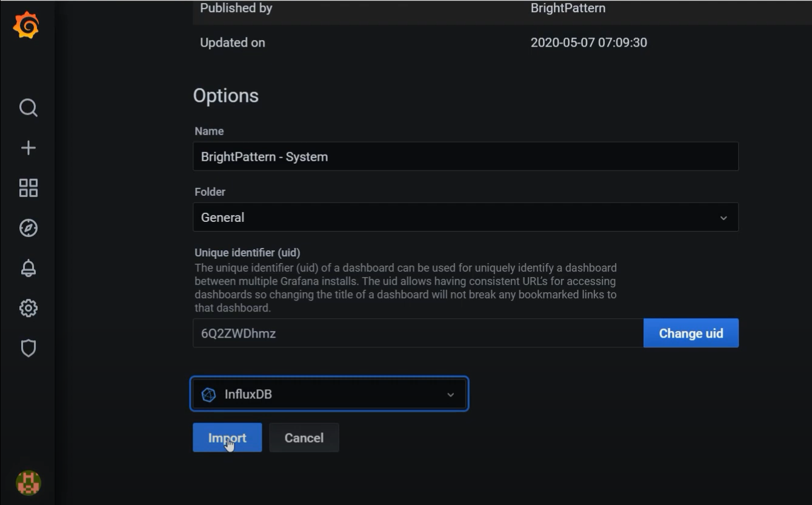Viewport: 812px width, 505px height.
Task: Click the Updated on date 2020-05-07 07:09:30
Action: coord(589,42)
